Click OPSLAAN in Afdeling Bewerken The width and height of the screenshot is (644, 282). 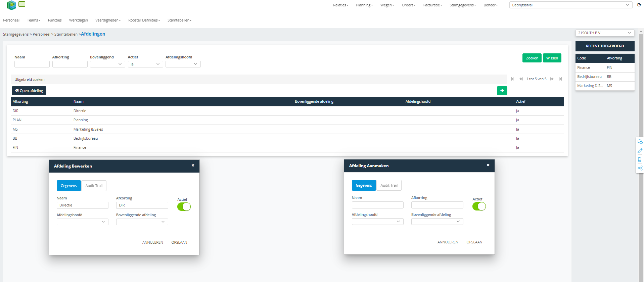click(179, 242)
